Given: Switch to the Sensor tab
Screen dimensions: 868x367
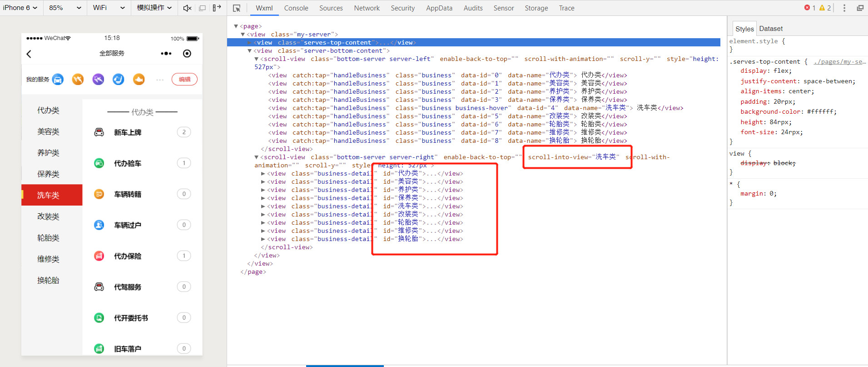Looking at the screenshot, I should (x=504, y=8).
